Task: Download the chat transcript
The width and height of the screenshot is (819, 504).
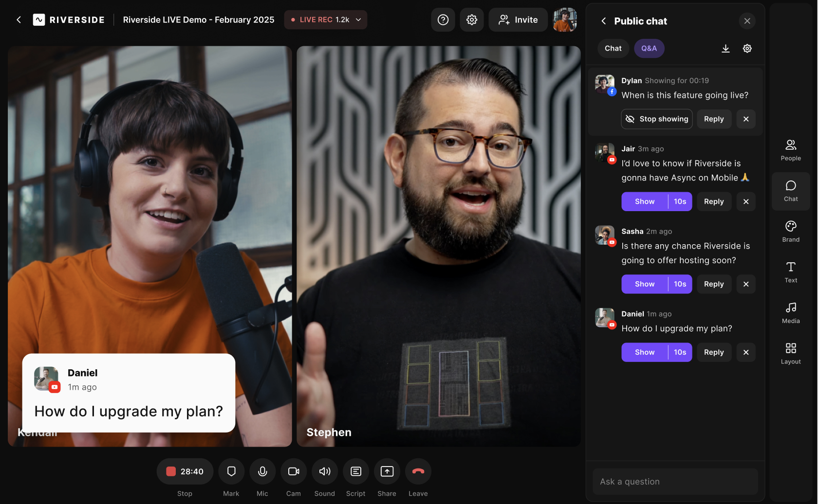Action: point(726,48)
